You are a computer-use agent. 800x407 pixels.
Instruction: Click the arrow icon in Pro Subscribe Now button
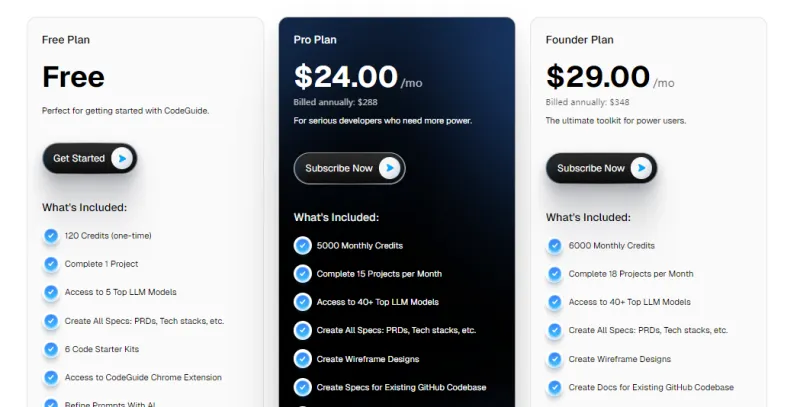389,168
